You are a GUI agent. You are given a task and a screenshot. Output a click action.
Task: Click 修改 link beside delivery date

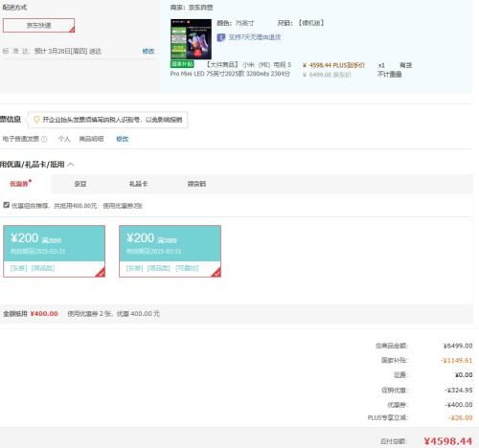pyautogui.click(x=148, y=51)
